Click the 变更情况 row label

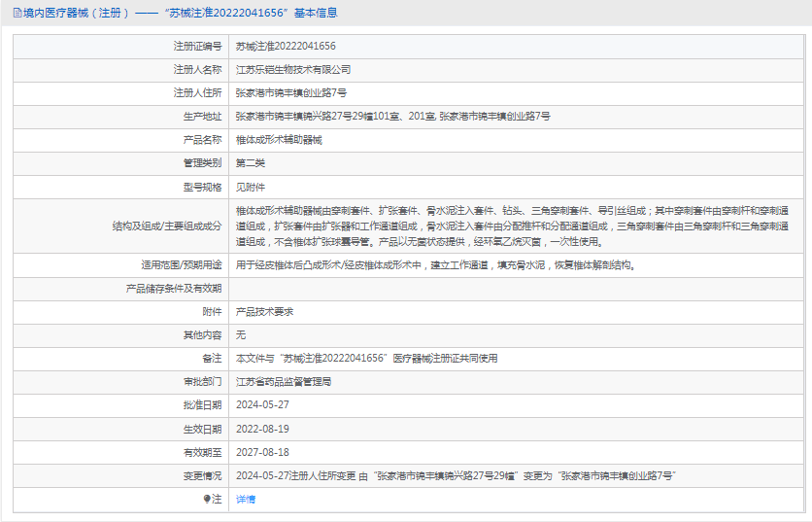tap(202, 476)
